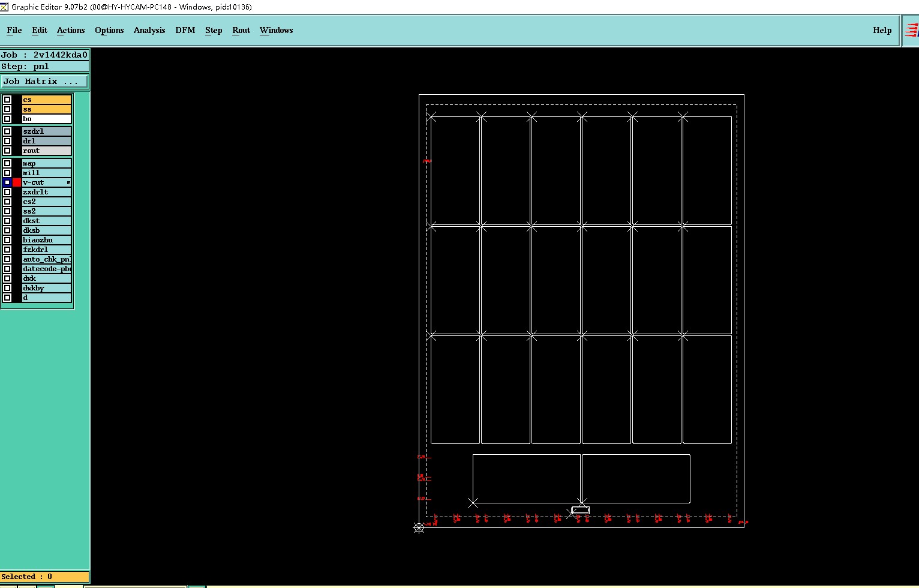Toggle the checkbox for layer auto_chk_pnl

pos(7,259)
